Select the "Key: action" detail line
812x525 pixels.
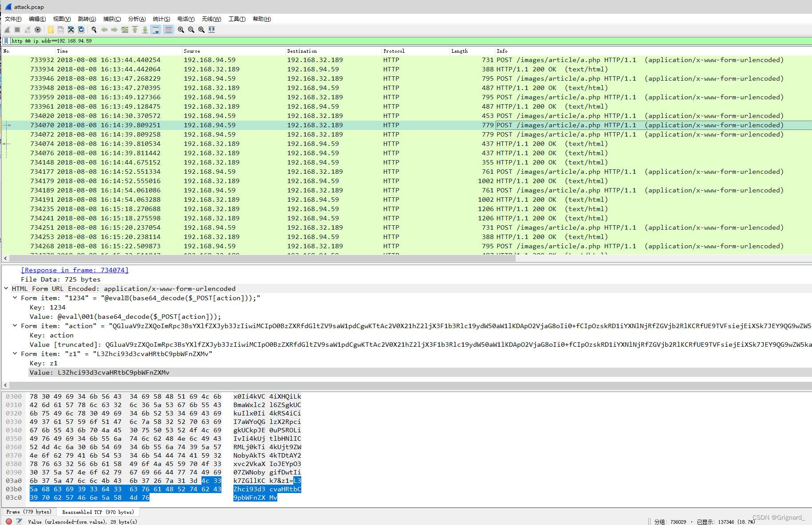click(51, 335)
